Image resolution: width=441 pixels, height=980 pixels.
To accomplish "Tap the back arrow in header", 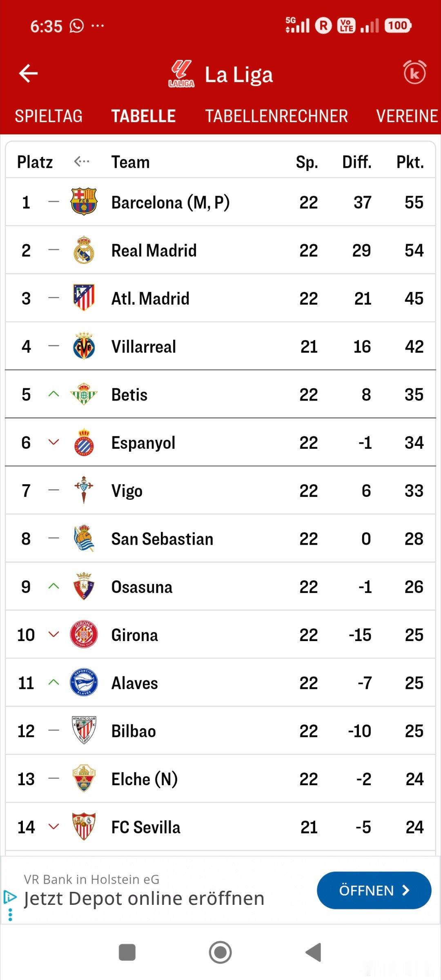I will [x=28, y=74].
